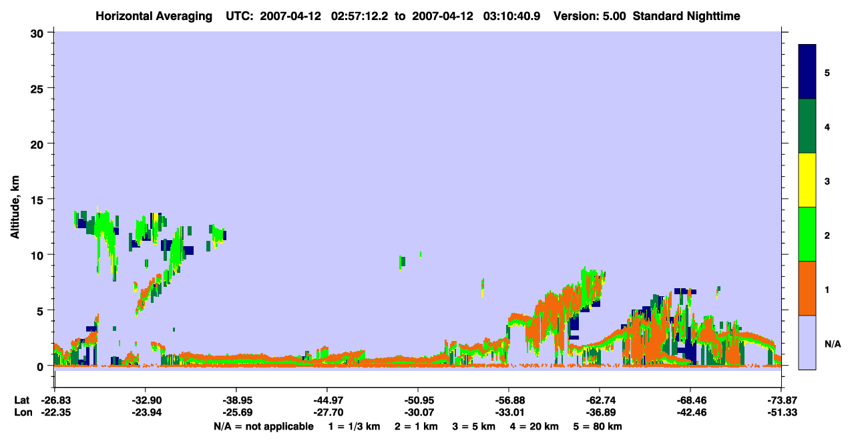Click the legend text '5 = 80 km'
Viewport: 868px width, 445px height.
[598, 426]
